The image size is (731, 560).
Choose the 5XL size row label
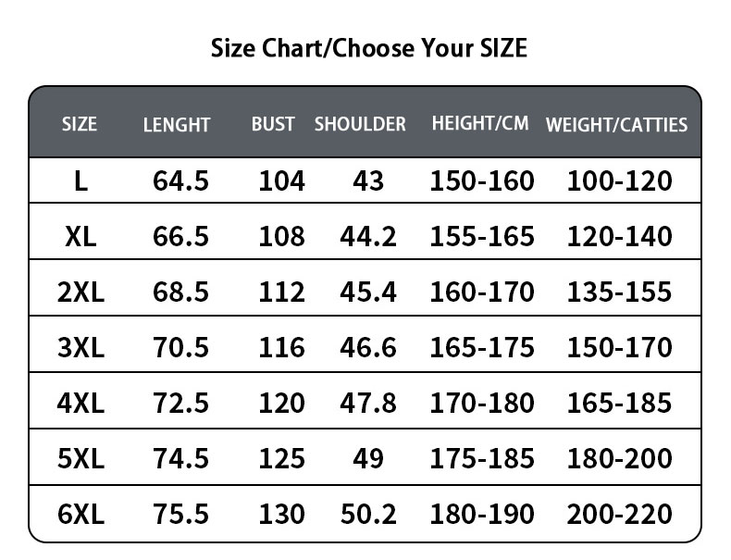[x=81, y=459]
